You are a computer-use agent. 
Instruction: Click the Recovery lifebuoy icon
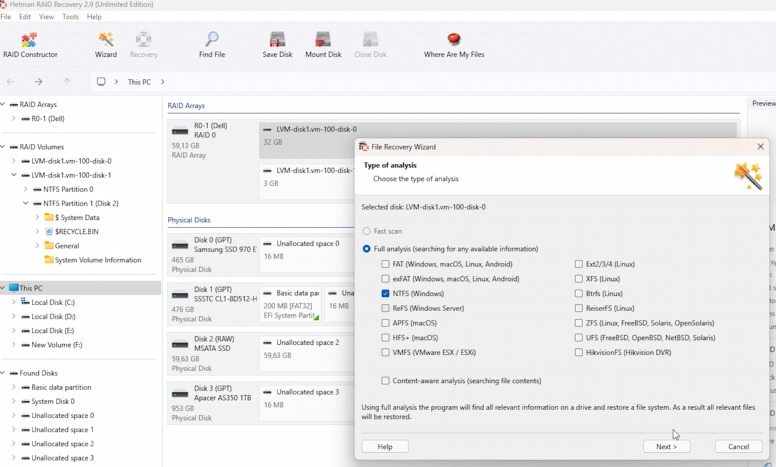click(x=144, y=40)
